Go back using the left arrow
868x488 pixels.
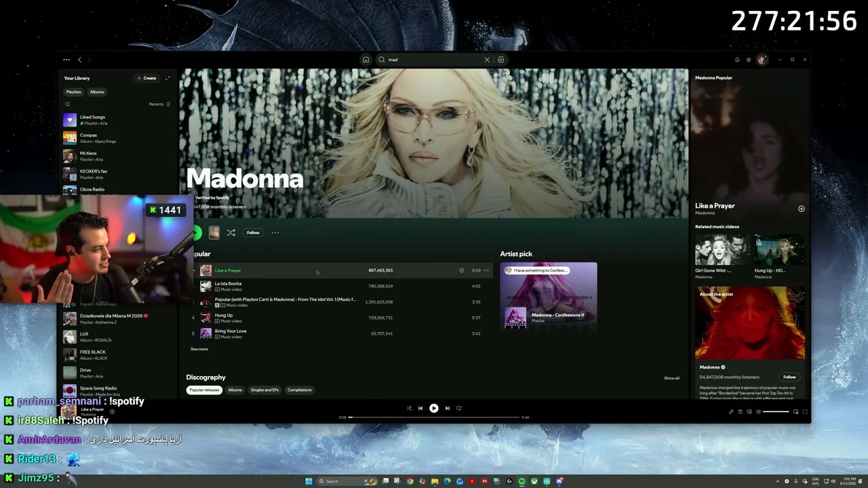point(79,60)
